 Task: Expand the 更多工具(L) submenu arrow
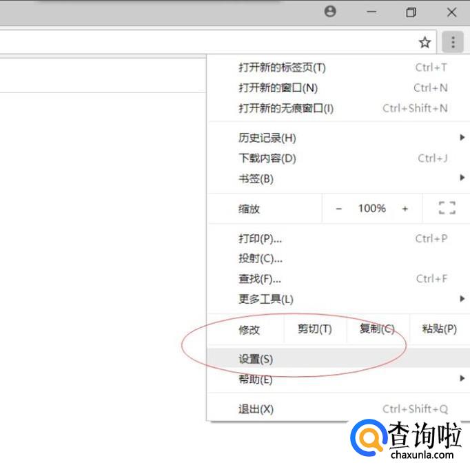462,299
